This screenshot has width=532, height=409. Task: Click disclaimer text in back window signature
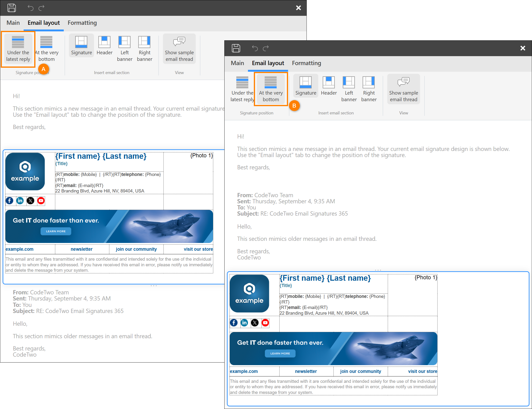pos(109,265)
